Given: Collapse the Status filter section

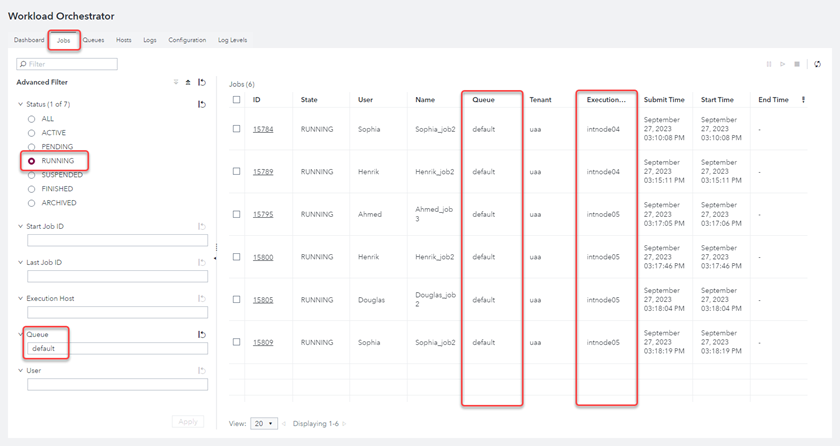Looking at the screenshot, I should [x=20, y=104].
